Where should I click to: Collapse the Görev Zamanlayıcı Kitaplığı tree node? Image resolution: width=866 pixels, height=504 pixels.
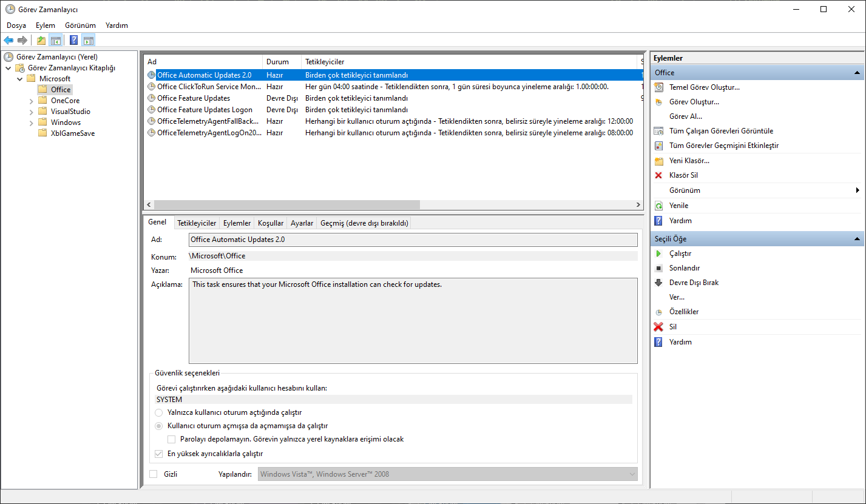9,68
